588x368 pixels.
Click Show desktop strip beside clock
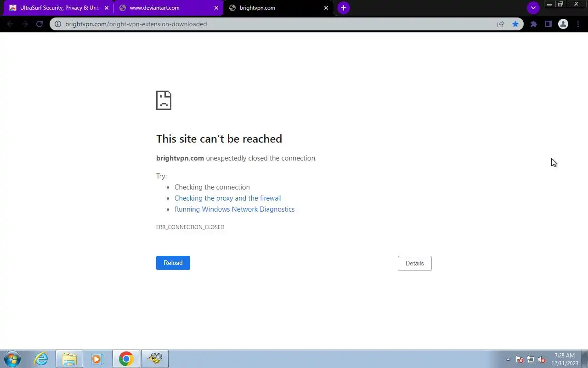tap(585, 359)
